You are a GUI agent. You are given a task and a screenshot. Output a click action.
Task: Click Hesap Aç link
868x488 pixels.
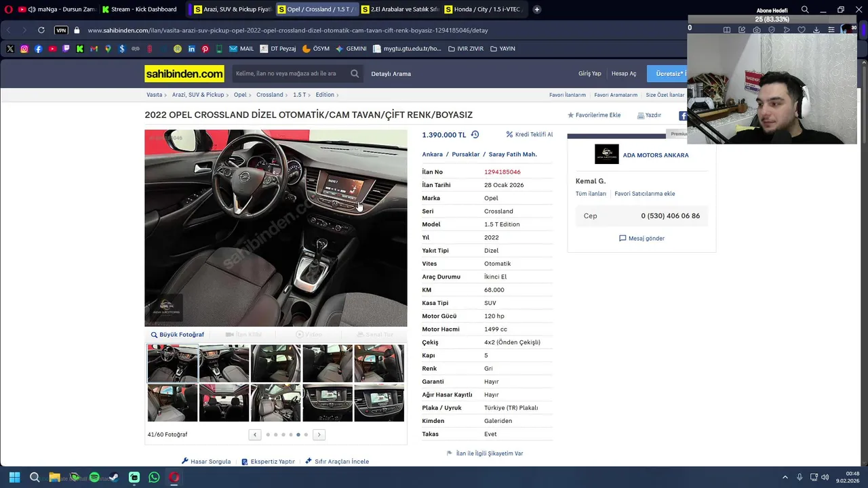[624, 74]
